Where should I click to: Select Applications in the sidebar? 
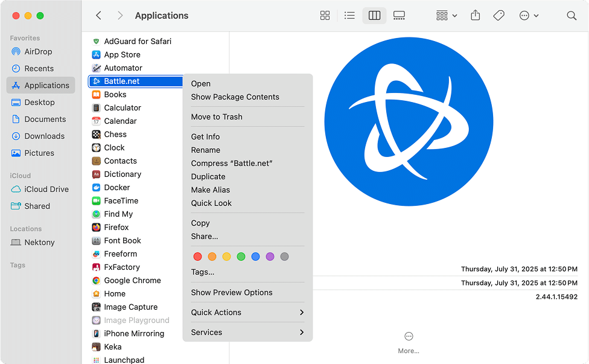coord(40,85)
